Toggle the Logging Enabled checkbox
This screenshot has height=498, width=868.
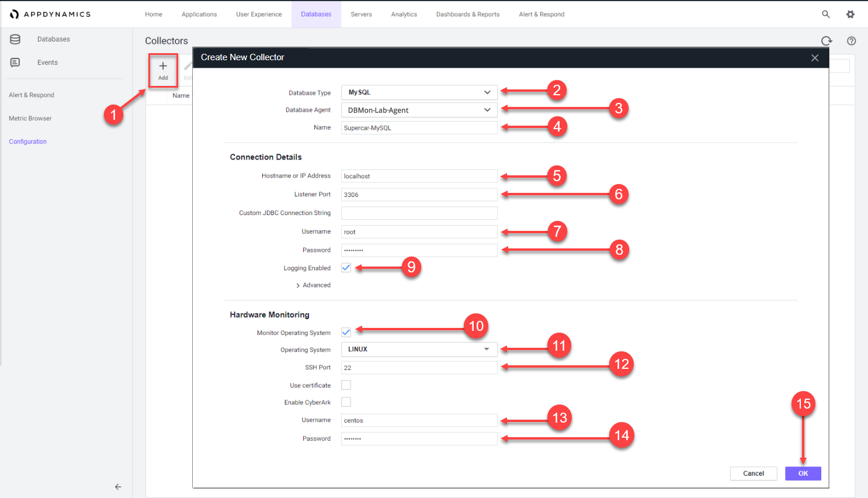[x=346, y=268]
